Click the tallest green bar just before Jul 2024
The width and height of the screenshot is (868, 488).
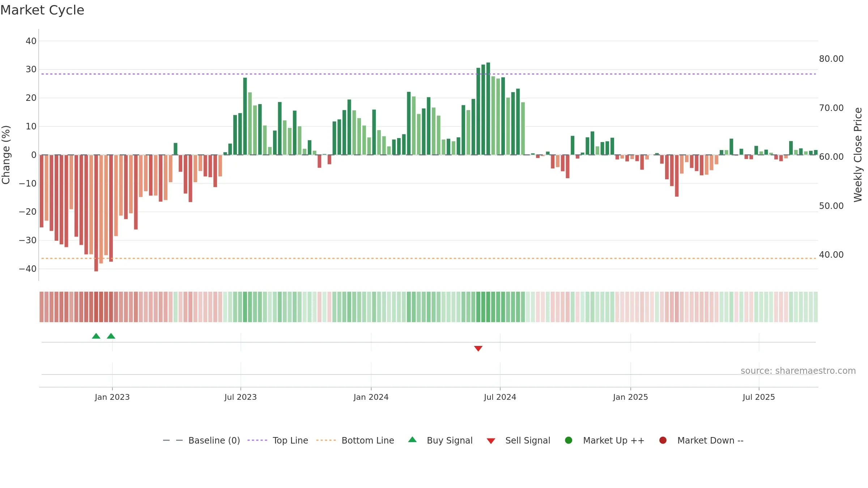[x=488, y=108]
